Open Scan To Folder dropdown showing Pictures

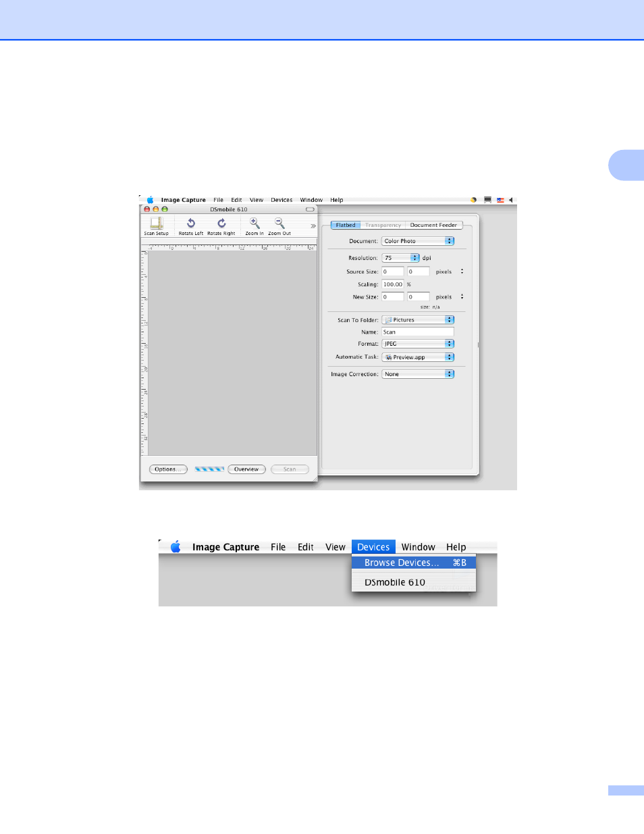[418, 320]
